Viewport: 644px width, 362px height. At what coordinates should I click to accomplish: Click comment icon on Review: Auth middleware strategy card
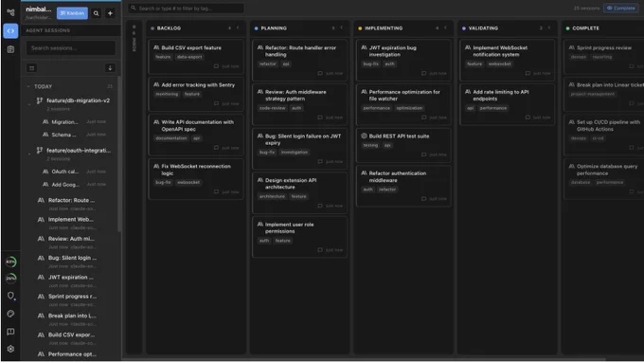click(x=320, y=118)
